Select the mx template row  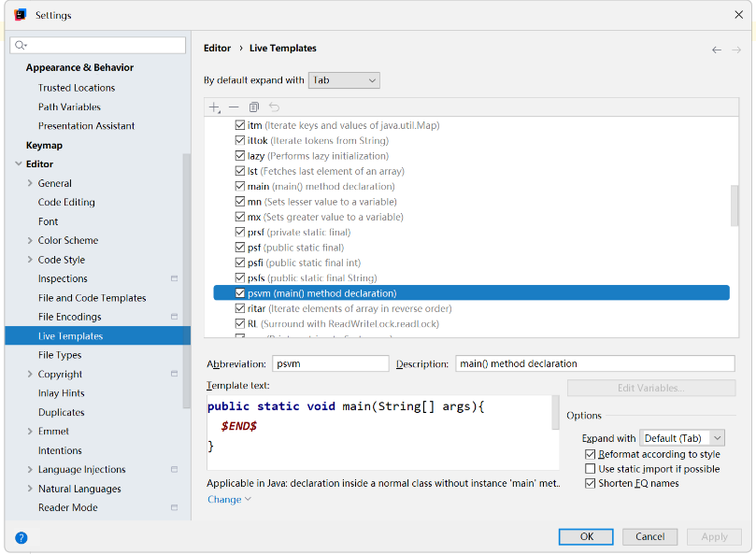click(472, 217)
